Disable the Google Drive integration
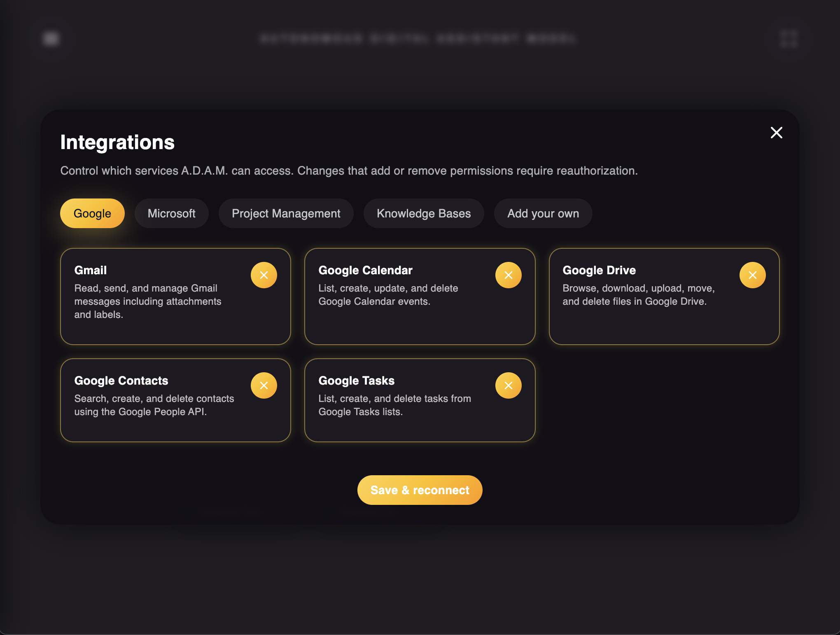 point(752,275)
